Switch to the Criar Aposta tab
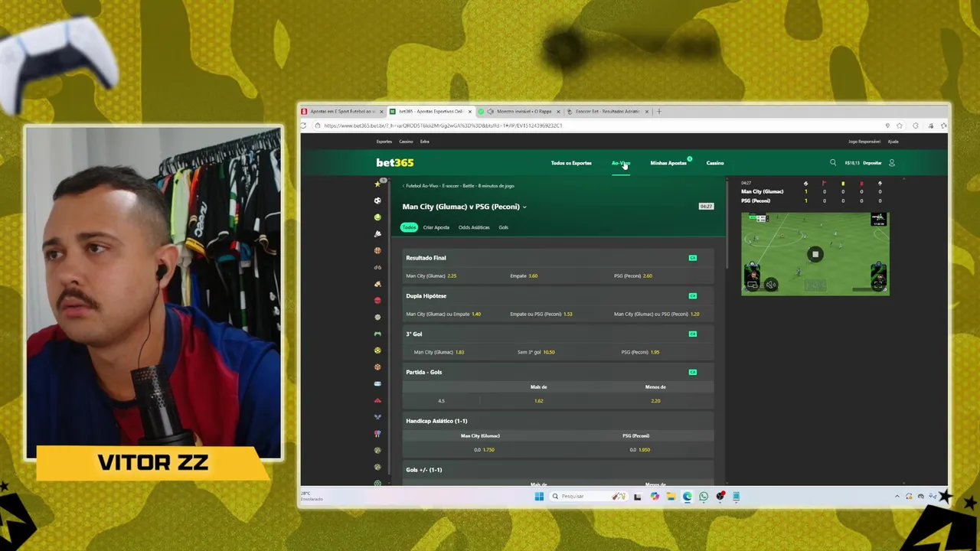 (x=436, y=227)
